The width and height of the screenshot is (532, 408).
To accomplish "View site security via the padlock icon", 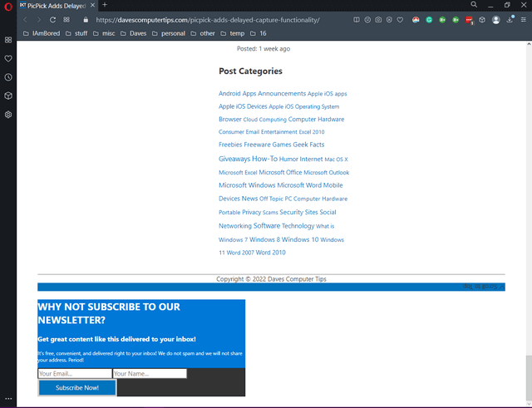I will [x=86, y=20].
